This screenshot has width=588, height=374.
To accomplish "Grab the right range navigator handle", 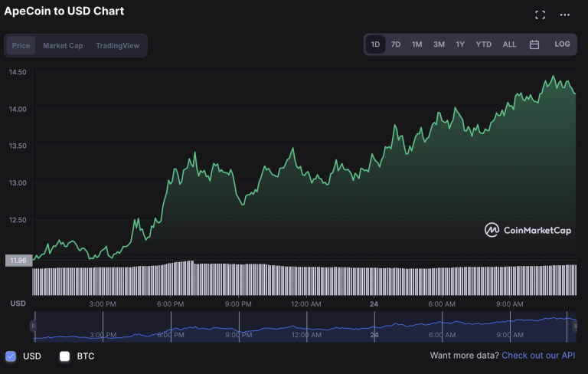I will pos(575,326).
